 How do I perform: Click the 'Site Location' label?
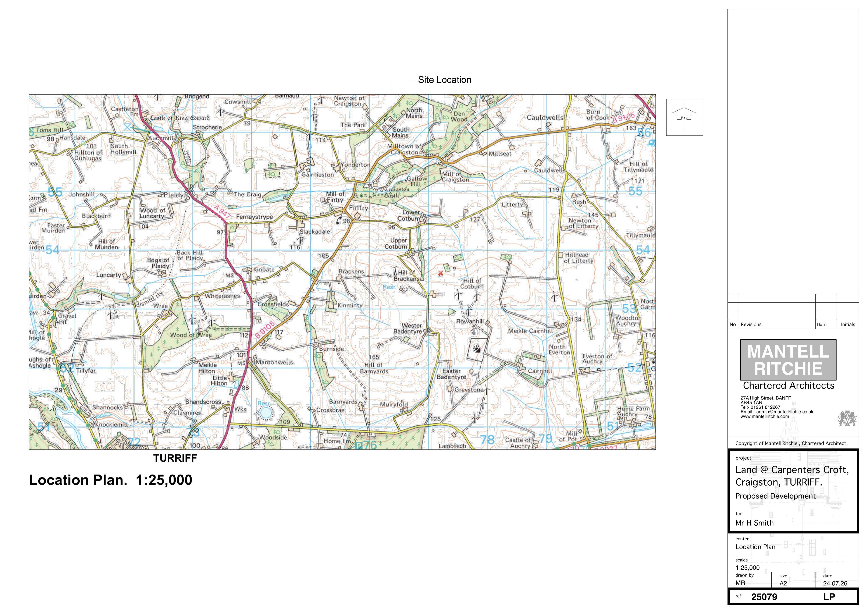coord(445,80)
